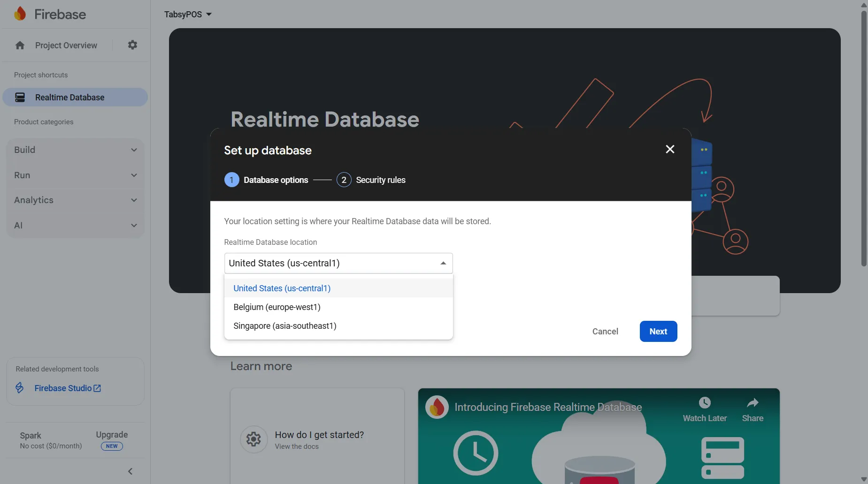Image resolution: width=868 pixels, height=484 pixels.
Task: Expand the Analytics category
Action: pyautogui.click(x=75, y=200)
